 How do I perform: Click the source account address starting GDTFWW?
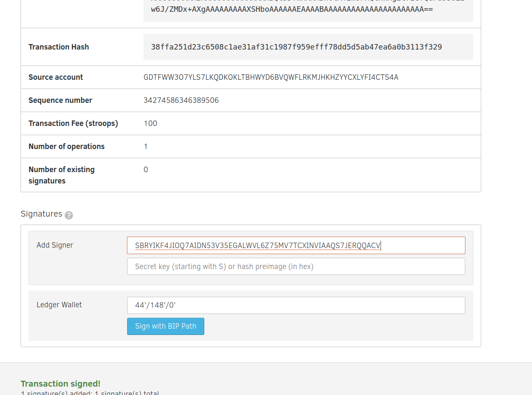click(271, 77)
